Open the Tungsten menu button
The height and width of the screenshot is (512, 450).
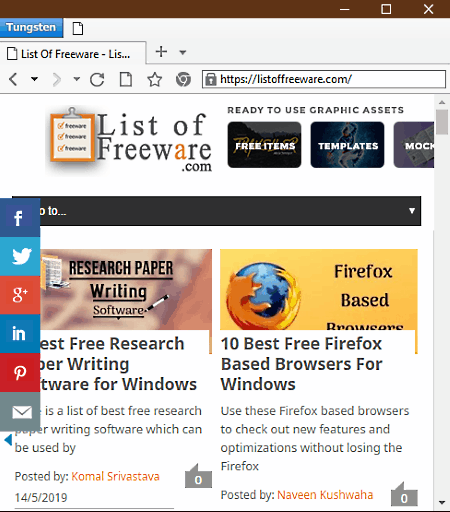[31, 28]
